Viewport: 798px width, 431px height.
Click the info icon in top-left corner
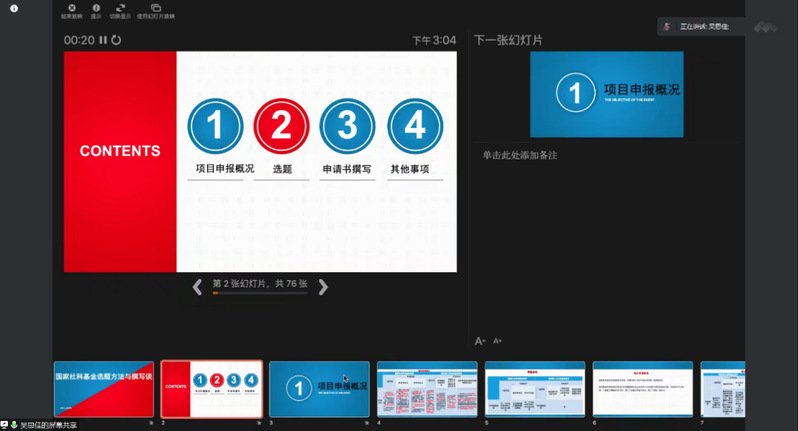pyautogui.click(x=14, y=9)
